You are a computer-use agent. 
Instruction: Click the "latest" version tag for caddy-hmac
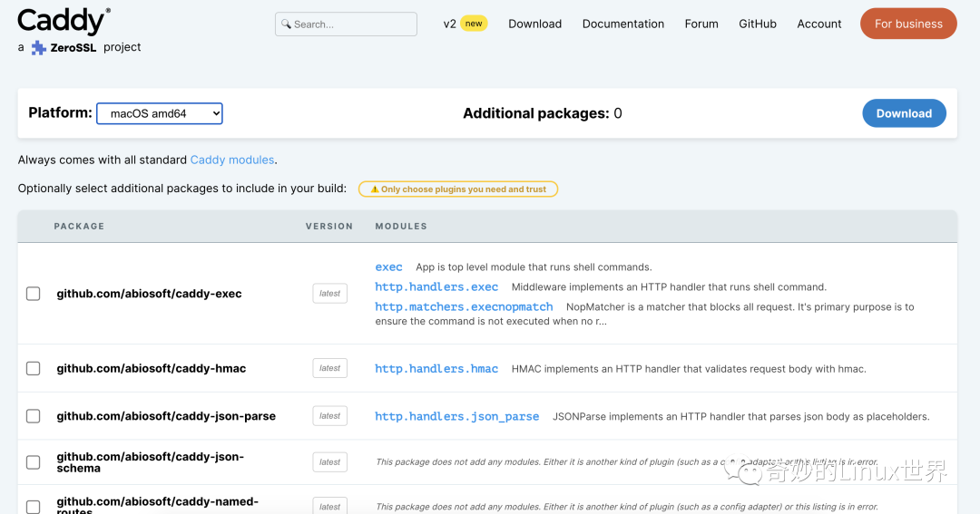tap(330, 368)
